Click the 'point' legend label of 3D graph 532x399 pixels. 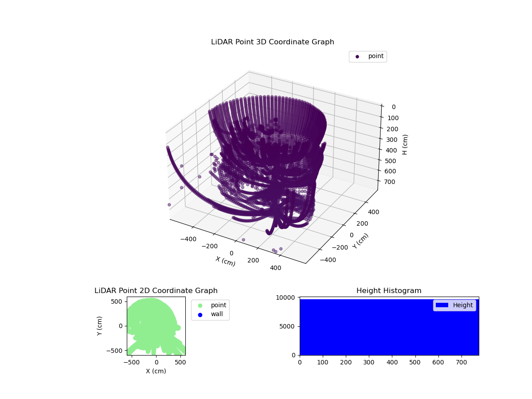pyautogui.click(x=376, y=56)
